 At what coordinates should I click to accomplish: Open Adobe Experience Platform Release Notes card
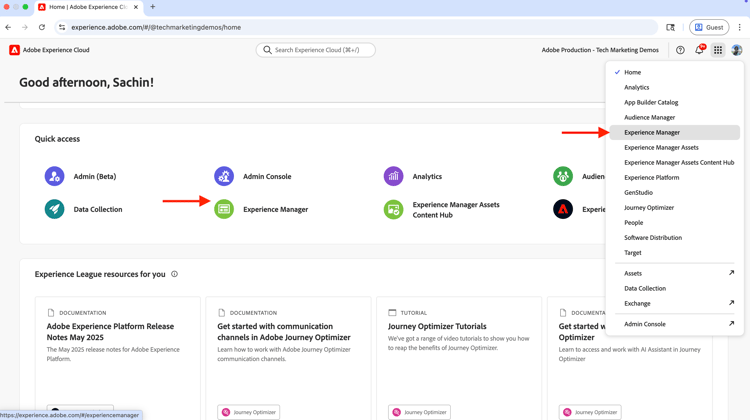tap(117, 358)
